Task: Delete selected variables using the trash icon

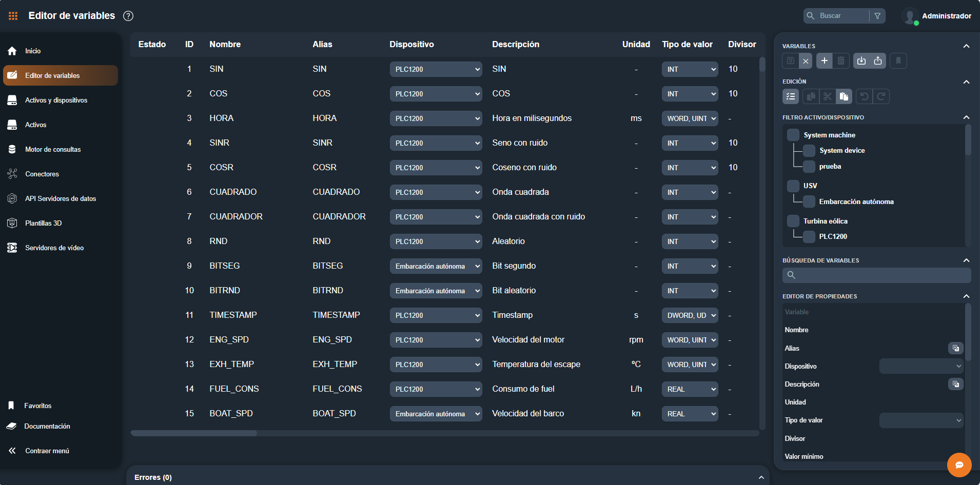Action: point(841,60)
